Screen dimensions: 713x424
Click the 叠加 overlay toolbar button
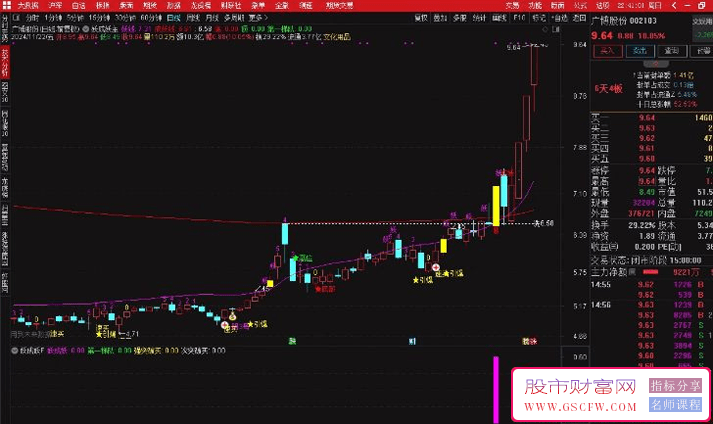[x=440, y=18]
